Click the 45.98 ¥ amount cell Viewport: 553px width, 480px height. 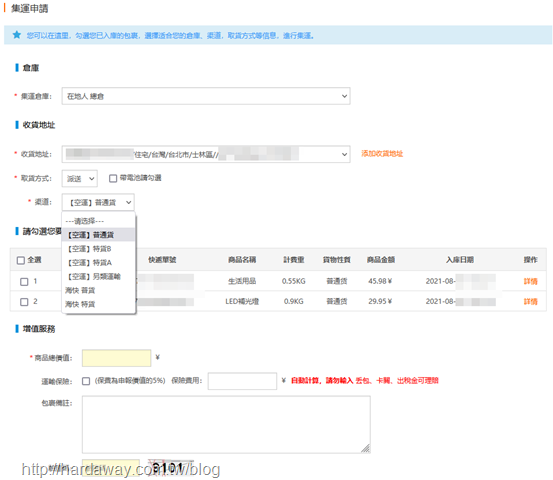[380, 281]
